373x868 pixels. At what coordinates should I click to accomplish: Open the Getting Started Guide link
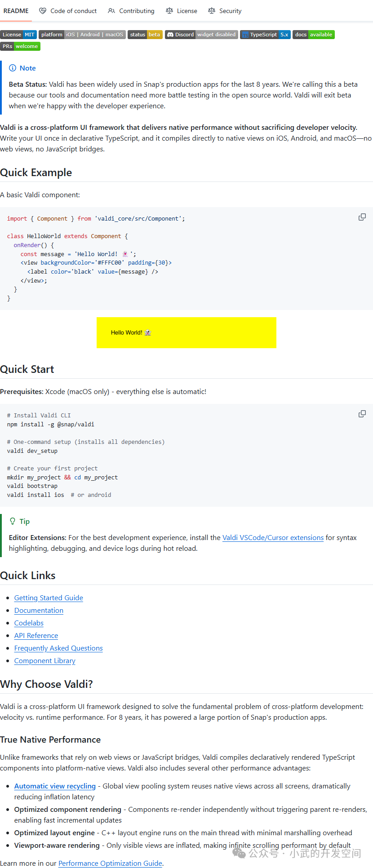pyautogui.click(x=49, y=598)
